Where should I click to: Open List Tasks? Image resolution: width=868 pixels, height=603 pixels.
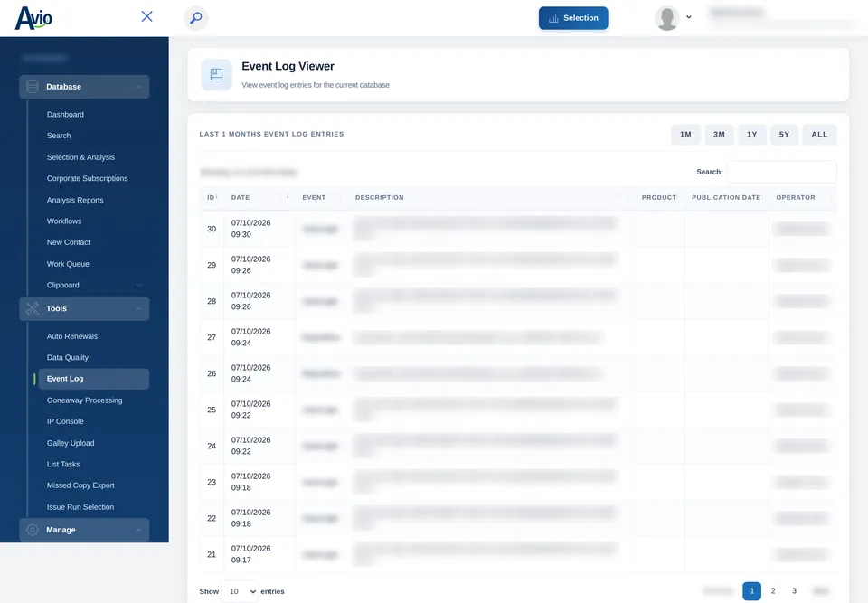[63, 464]
